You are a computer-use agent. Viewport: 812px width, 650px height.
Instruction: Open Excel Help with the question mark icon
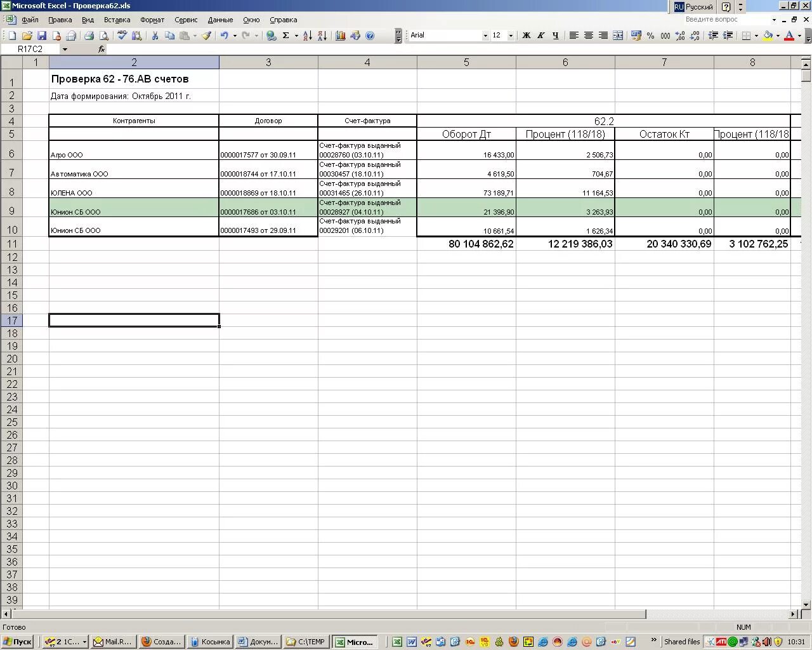(370, 36)
